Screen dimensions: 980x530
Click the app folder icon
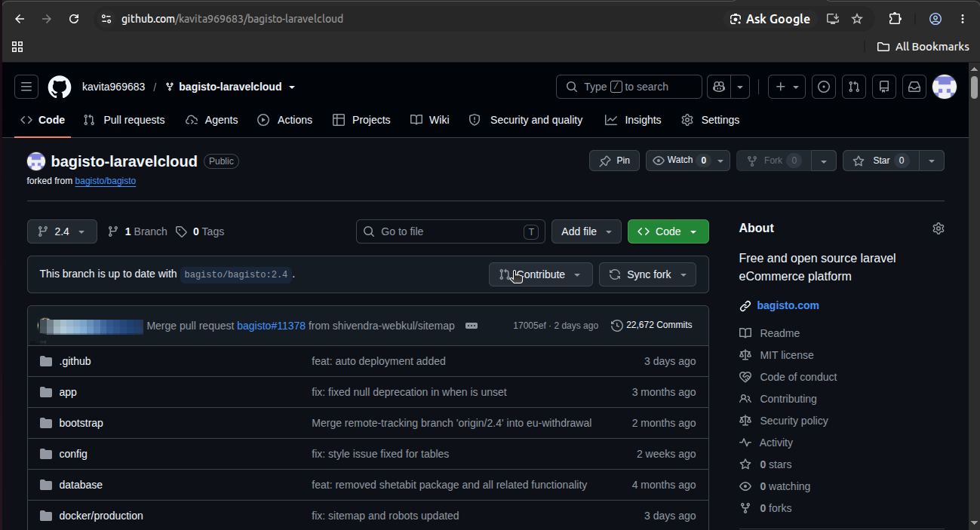click(x=46, y=392)
